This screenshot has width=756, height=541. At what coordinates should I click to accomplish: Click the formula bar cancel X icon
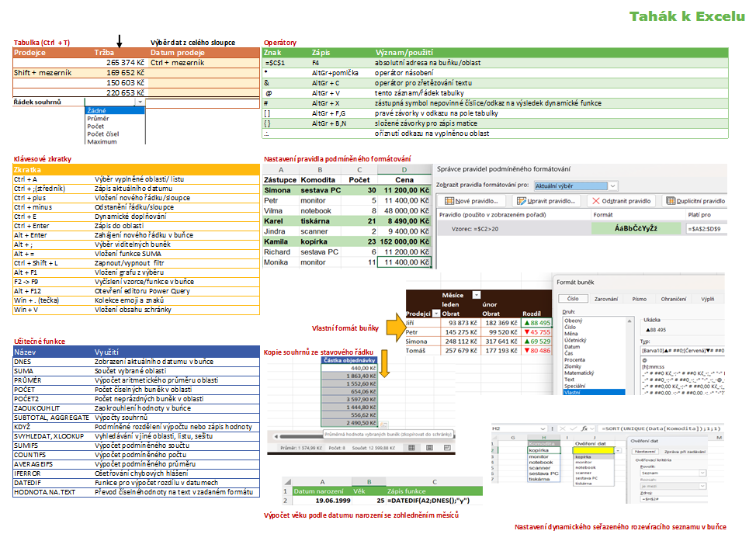click(x=562, y=428)
